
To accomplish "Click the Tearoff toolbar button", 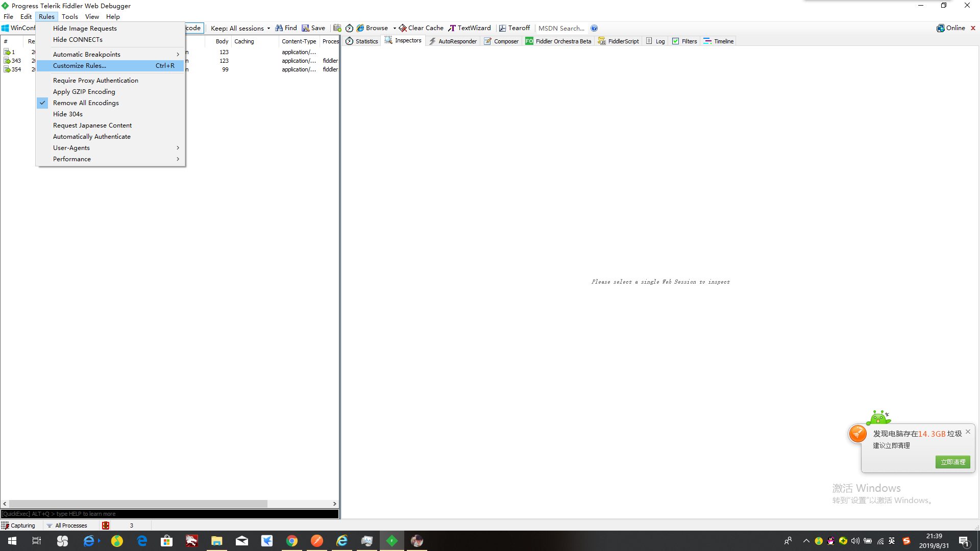I will coord(514,28).
